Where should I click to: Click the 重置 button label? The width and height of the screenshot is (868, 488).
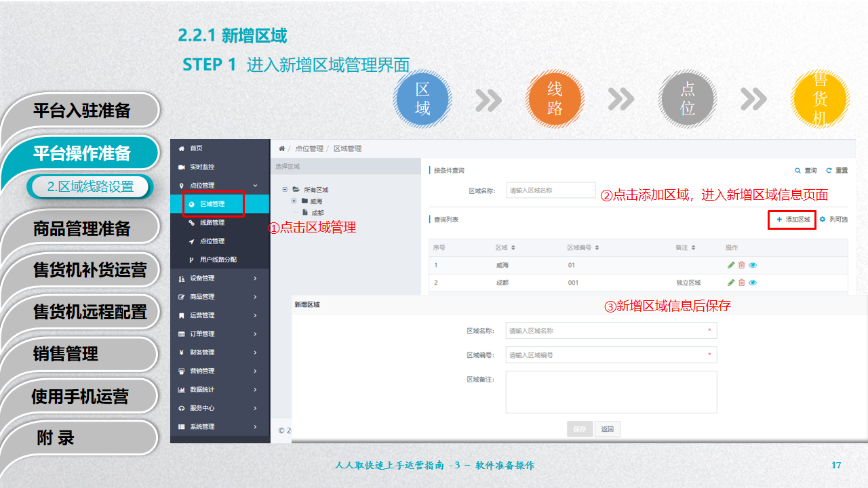842,171
